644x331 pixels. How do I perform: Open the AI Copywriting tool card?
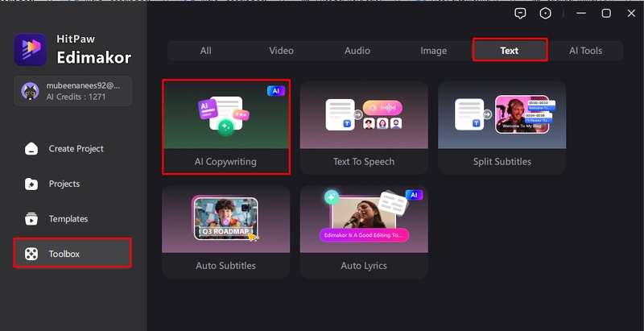click(226, 126)
